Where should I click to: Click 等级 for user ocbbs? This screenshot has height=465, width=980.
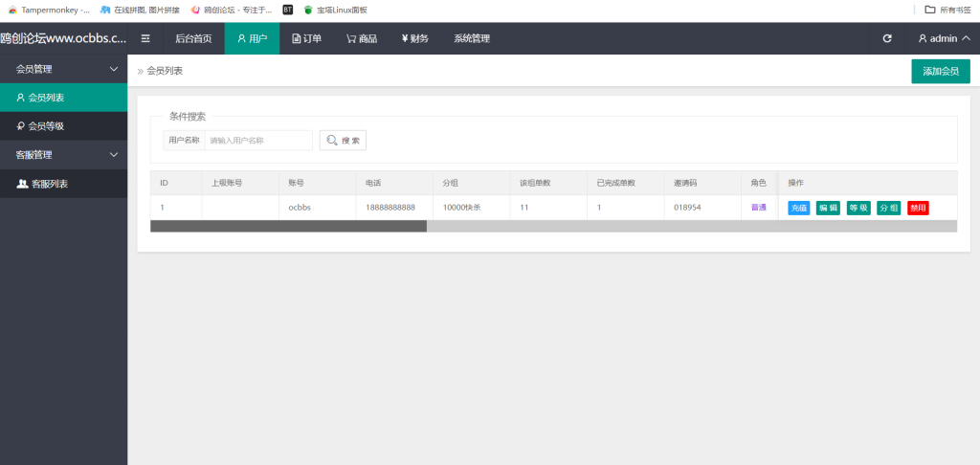858,209
